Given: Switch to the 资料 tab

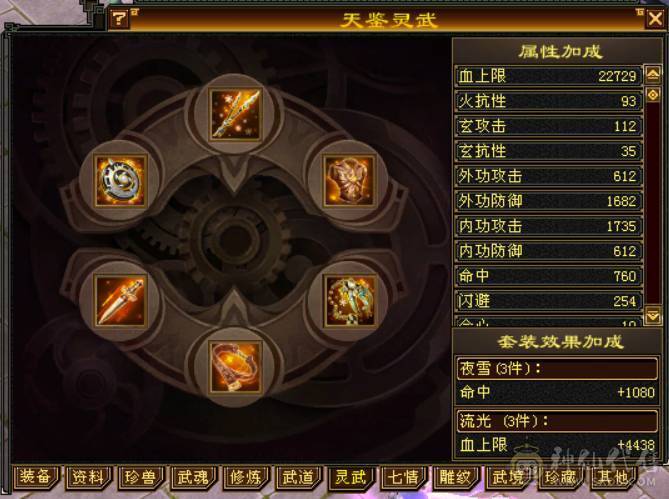Looking at the screenshot, I should tap(88, 477).
